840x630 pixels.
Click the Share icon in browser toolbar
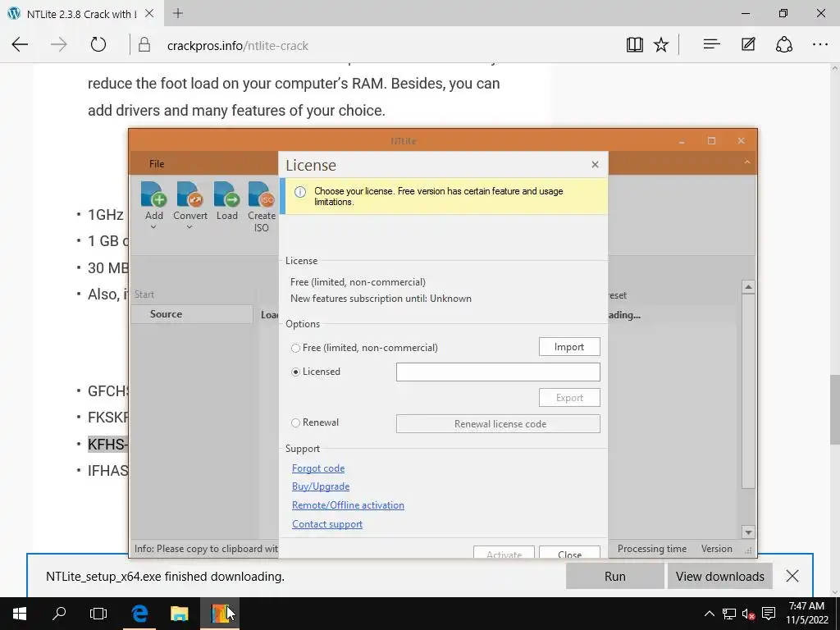click(783, 45)
